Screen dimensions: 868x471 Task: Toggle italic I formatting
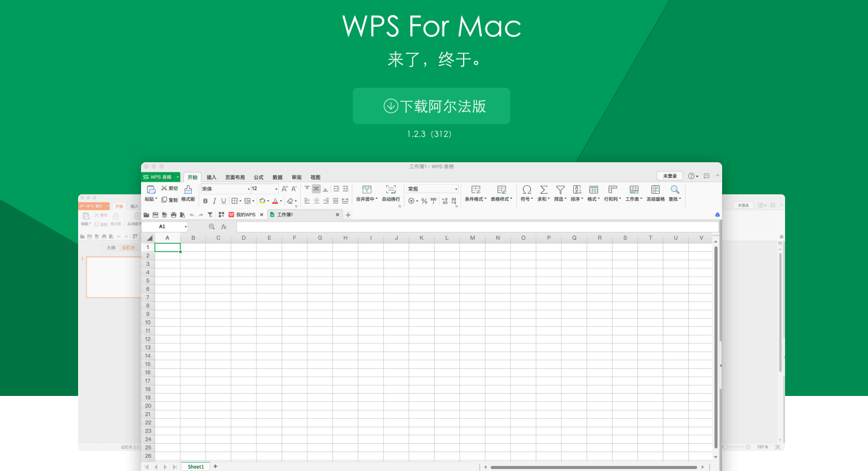click(214, 201)
